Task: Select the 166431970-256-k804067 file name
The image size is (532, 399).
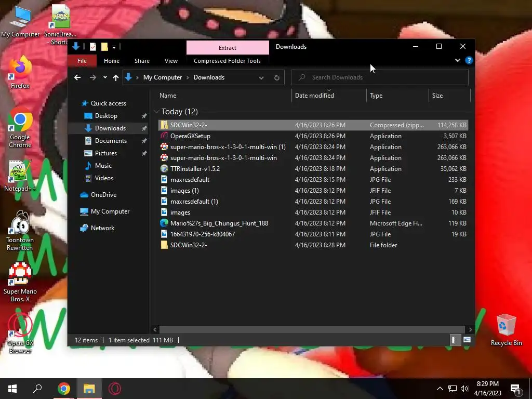Action: (203, 234)
